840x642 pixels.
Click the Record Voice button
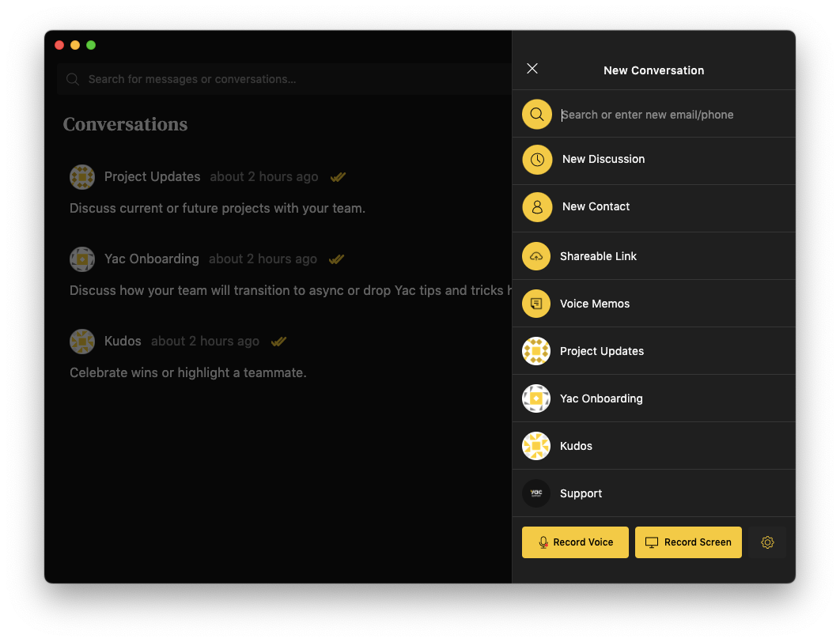coord(575,542)
